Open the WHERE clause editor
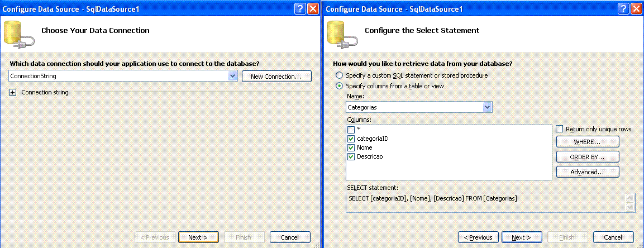644x248 pixels. tap(588, 142)
